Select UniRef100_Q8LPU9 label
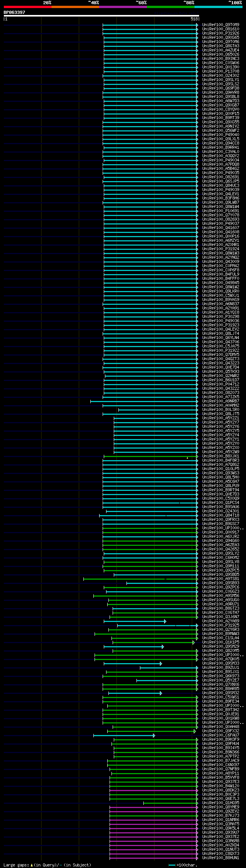The image size is (246, 868). (x=221, y=486)
